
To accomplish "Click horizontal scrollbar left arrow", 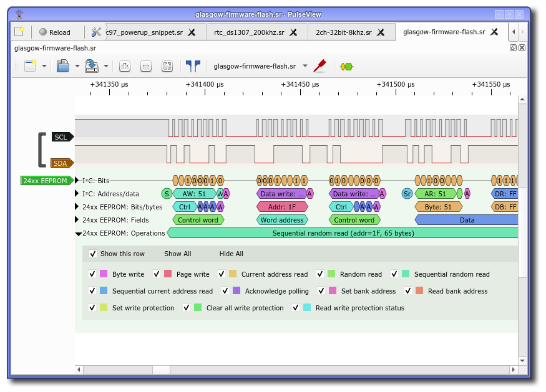I will click(x=79, y=370).
